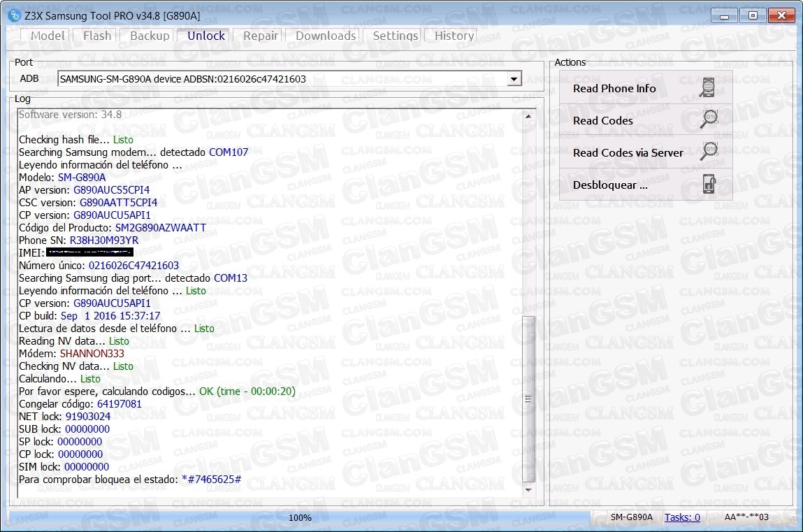803x532 pixels.
Task: Click the Desbloquear ... button
Action: tap(645, 185)
